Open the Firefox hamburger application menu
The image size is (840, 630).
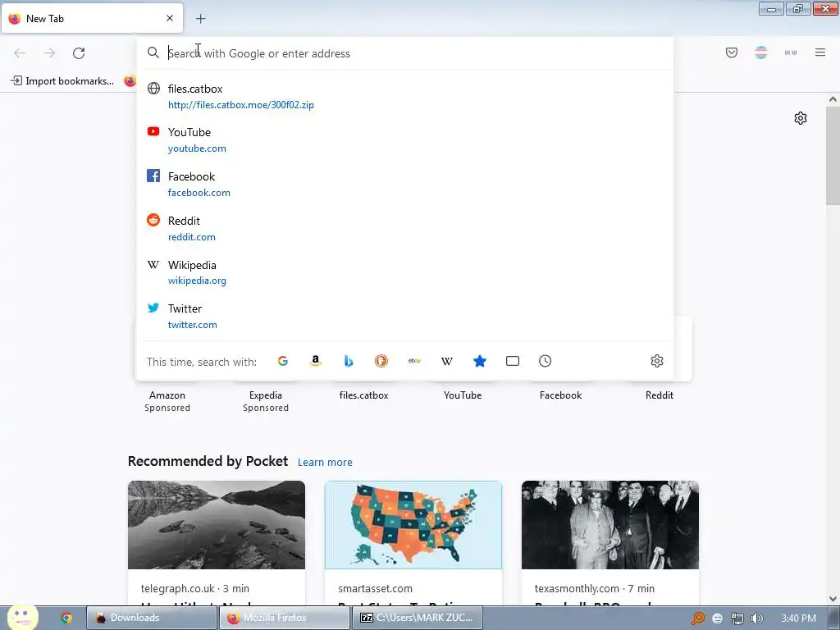[x=820, y=52]
